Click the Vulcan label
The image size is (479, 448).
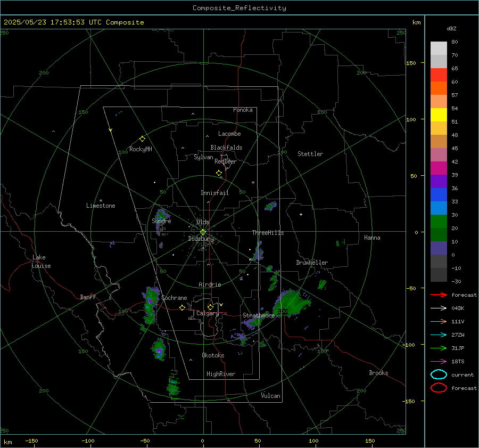tap(271, 396)
